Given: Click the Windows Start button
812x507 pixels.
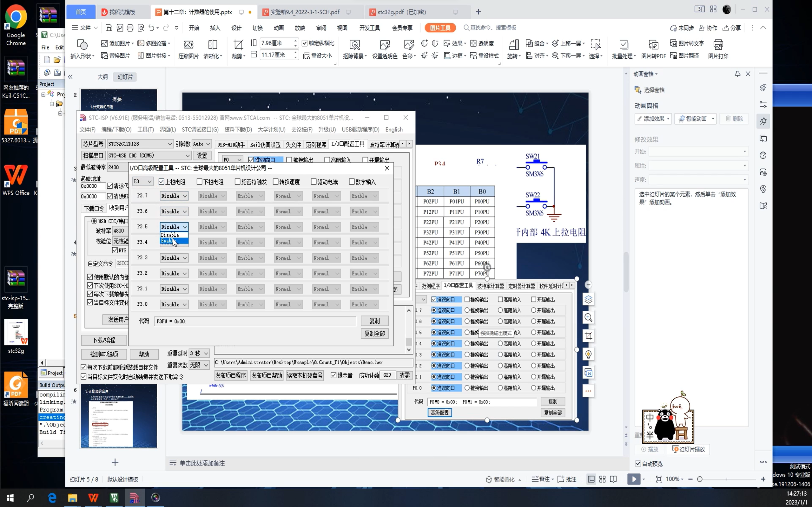Looking at the screenshot, I should 10,497.
